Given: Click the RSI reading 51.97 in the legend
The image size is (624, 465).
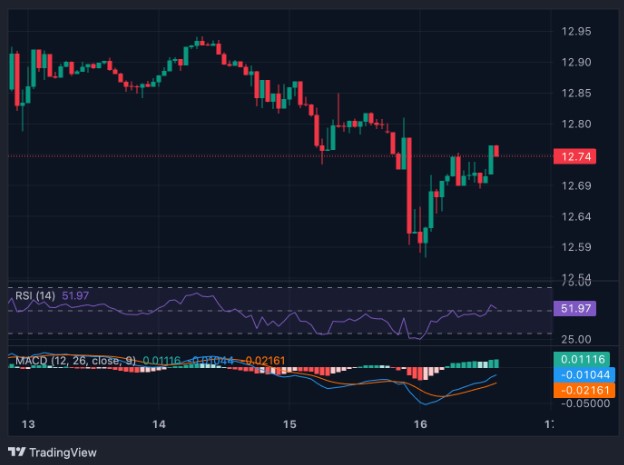Looking at the screenshot, I should click(x=75, y=295).
